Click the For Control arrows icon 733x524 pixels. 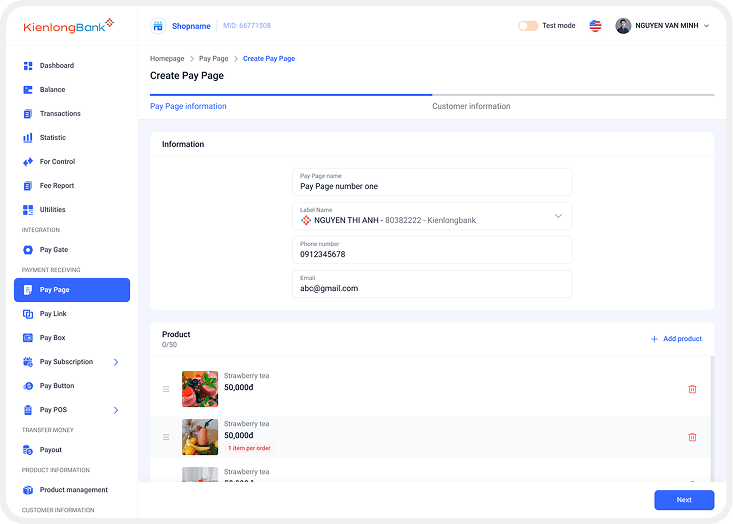[x=28, y=162]
